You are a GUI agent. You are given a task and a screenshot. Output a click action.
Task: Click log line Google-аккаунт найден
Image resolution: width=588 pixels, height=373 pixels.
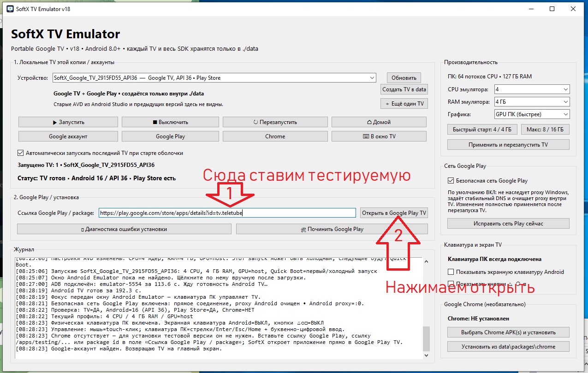coord(119,349)
